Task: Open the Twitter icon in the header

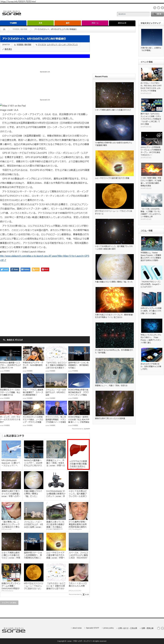Action: (158, 8)
